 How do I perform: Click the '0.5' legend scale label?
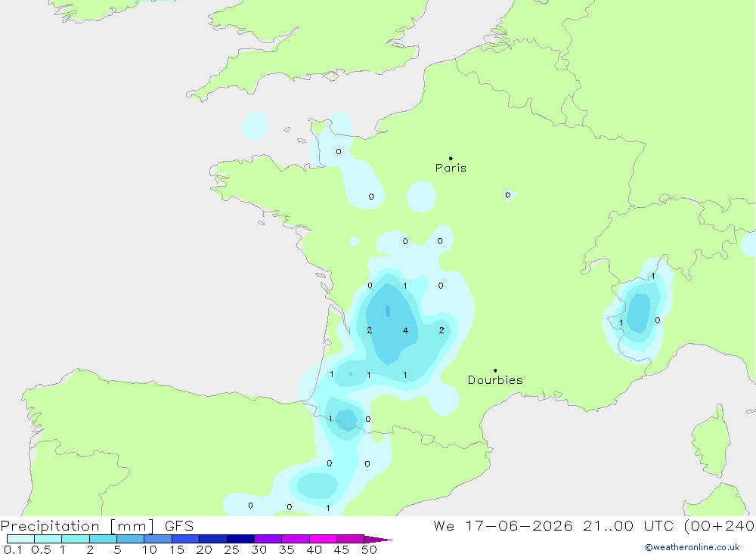coord(41,549)
